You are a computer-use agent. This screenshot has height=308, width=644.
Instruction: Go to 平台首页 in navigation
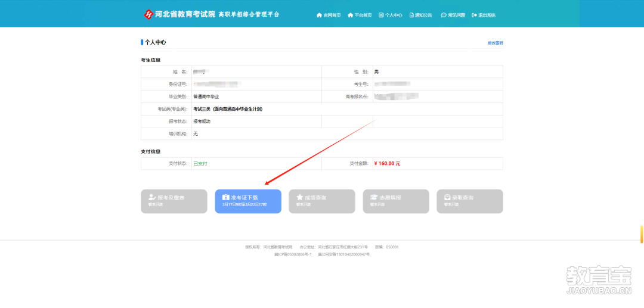(x=363, y=15)
